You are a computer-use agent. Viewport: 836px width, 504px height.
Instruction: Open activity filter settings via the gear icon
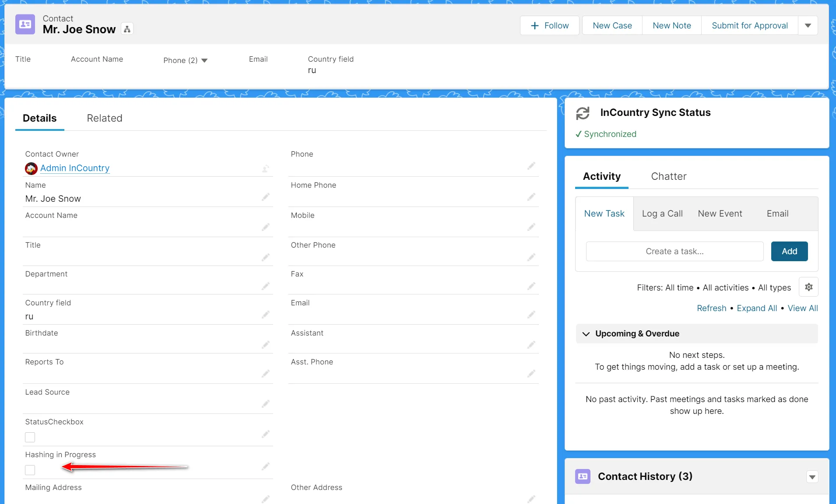pyautogui.click(x=808, y=287)
